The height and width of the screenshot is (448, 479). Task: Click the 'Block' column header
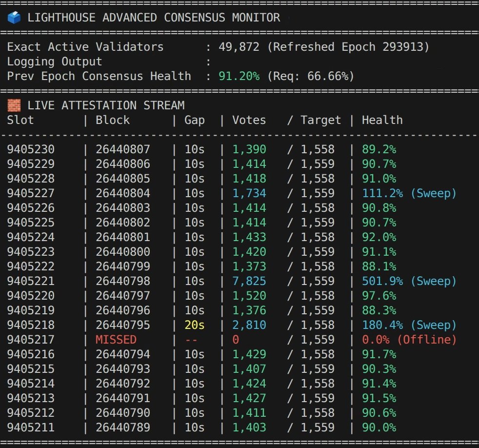(113, 120)
